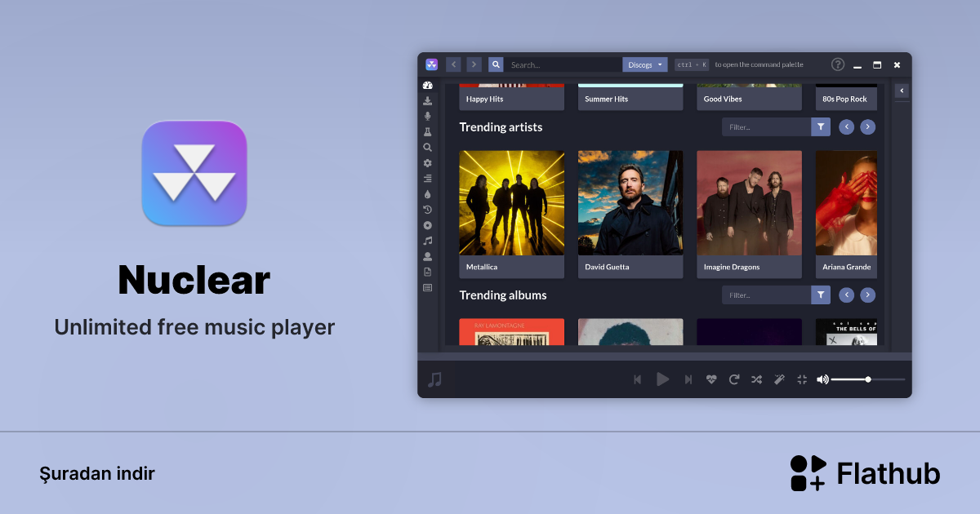This screenshot has width=980, height=514.
Task: Select the Lyrics microphone icon
Action: (x=427, y=116)
